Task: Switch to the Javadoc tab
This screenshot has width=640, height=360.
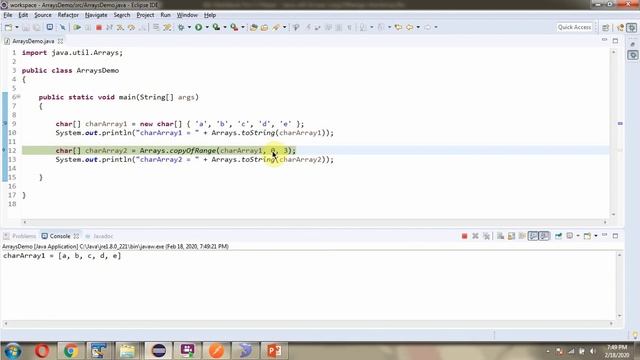Action: point(99,236)
